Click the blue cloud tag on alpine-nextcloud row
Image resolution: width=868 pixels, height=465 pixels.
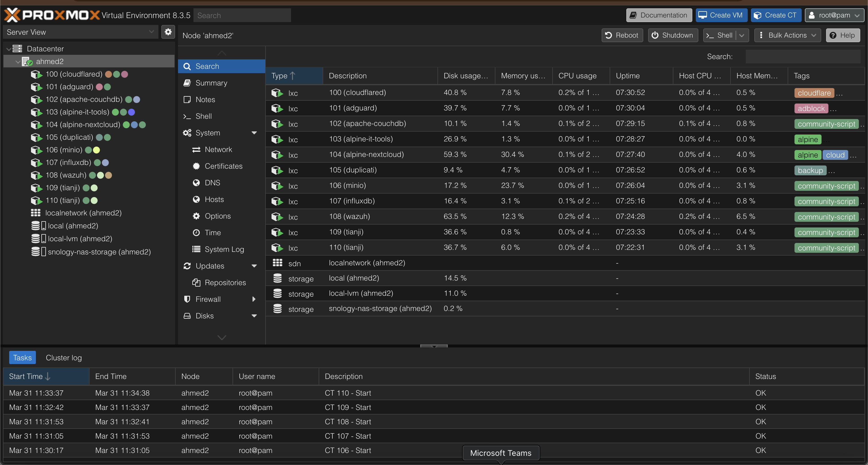[835, 155]
